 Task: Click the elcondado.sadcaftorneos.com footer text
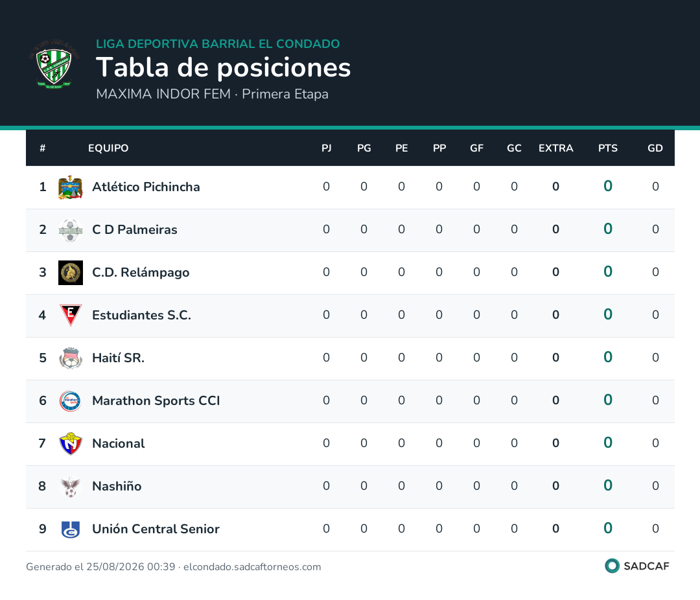coord(252,567)
